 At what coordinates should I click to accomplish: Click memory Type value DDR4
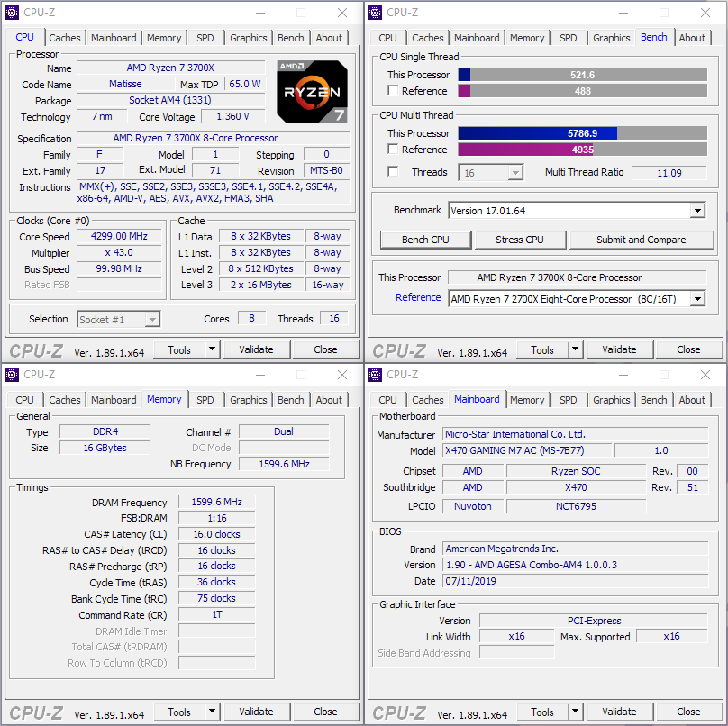coord(105,431)
